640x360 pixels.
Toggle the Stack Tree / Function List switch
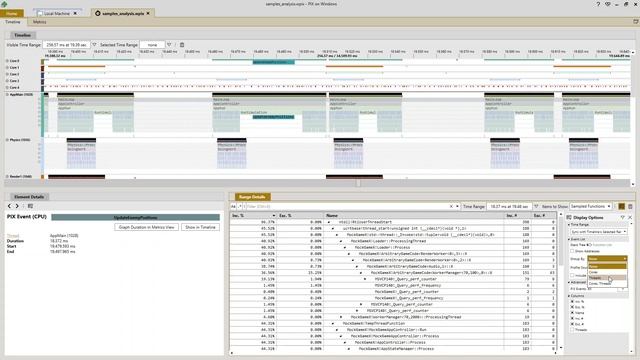(589, 245)
